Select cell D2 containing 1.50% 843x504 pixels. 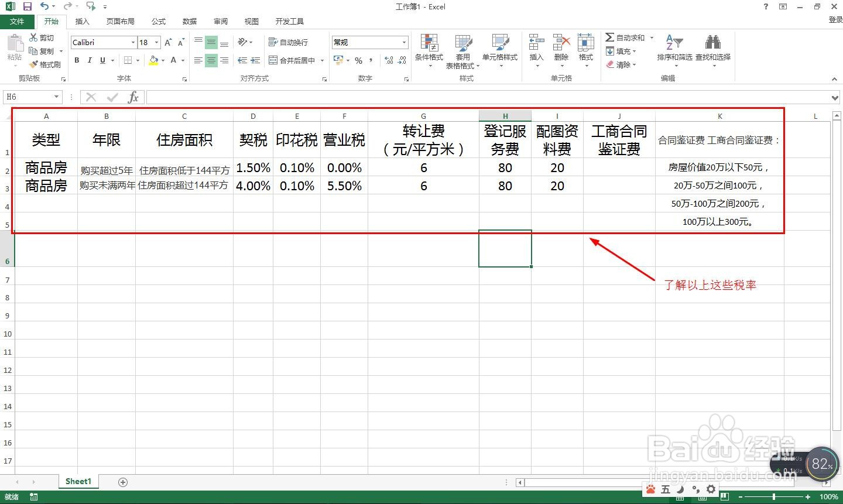pyautogui.click(x=253, y=167)
